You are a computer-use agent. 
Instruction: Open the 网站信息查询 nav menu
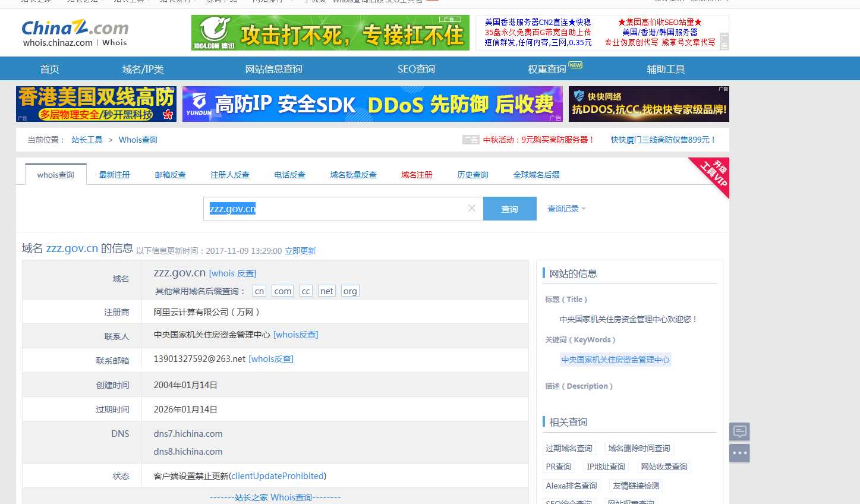(273, 69)
